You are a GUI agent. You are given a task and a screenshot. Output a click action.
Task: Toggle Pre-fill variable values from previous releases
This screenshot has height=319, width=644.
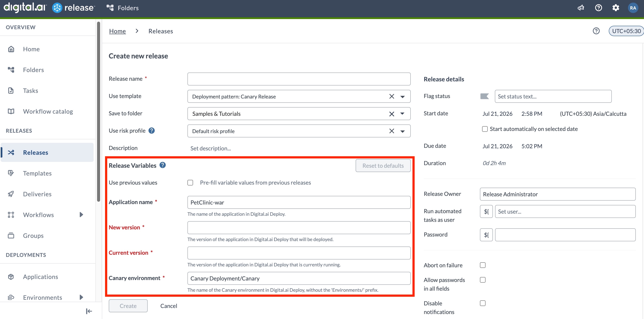(x=190, y=183)
